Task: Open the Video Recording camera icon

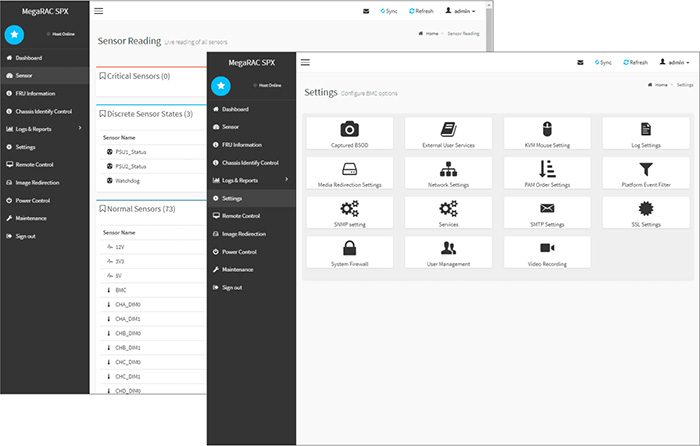Action: click(x=547, y=248)
